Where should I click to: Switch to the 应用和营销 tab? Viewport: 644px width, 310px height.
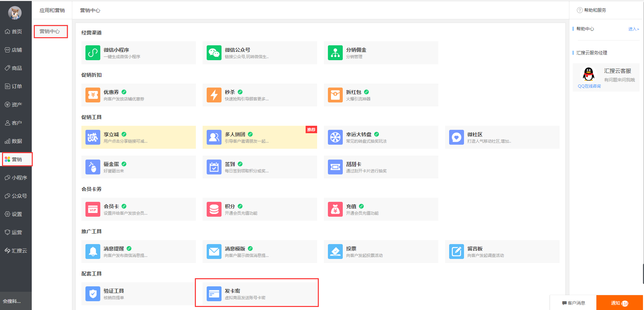pos(52,10)
